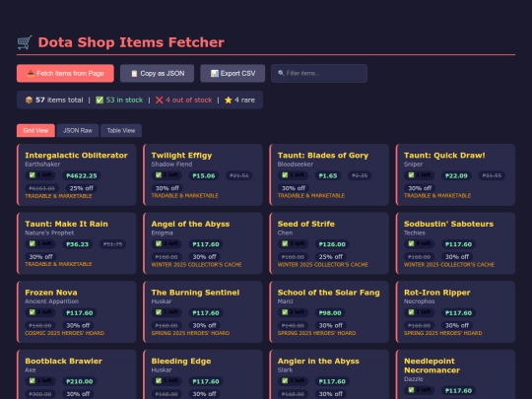Viewport: 532px width, 399px height.
Task: Click the 25% off badge on Intergalactic Obliterator
Action: [x=81, y=188]
